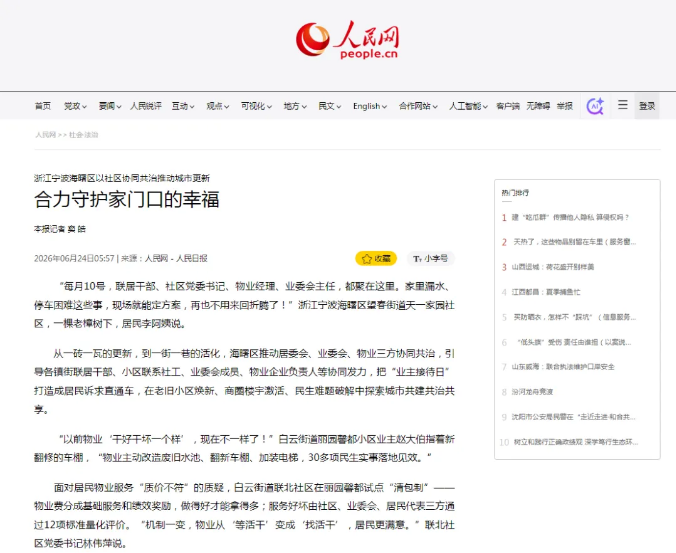Screen dimensions: 676x553
Task: Expand the 党政 dropdown menu
Action: (x=75, y=106)
